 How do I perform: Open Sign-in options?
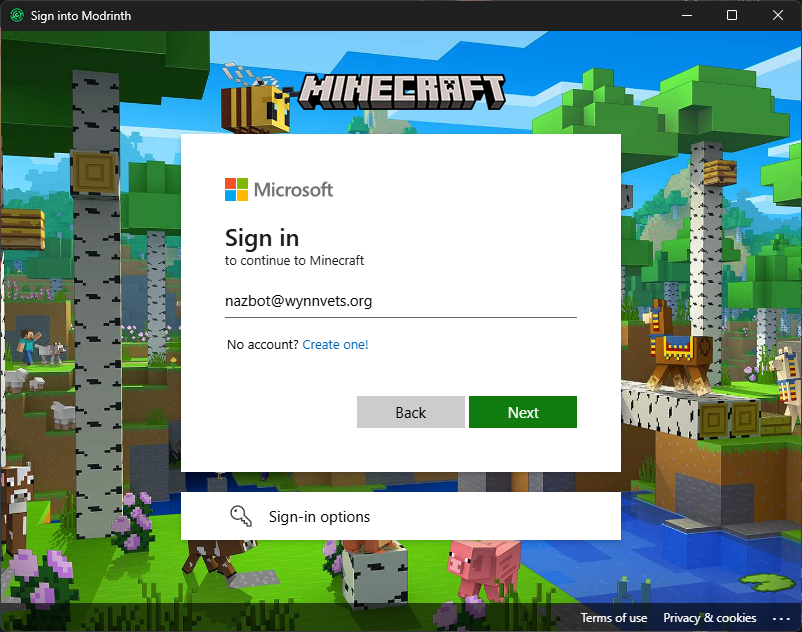point(400,516)
